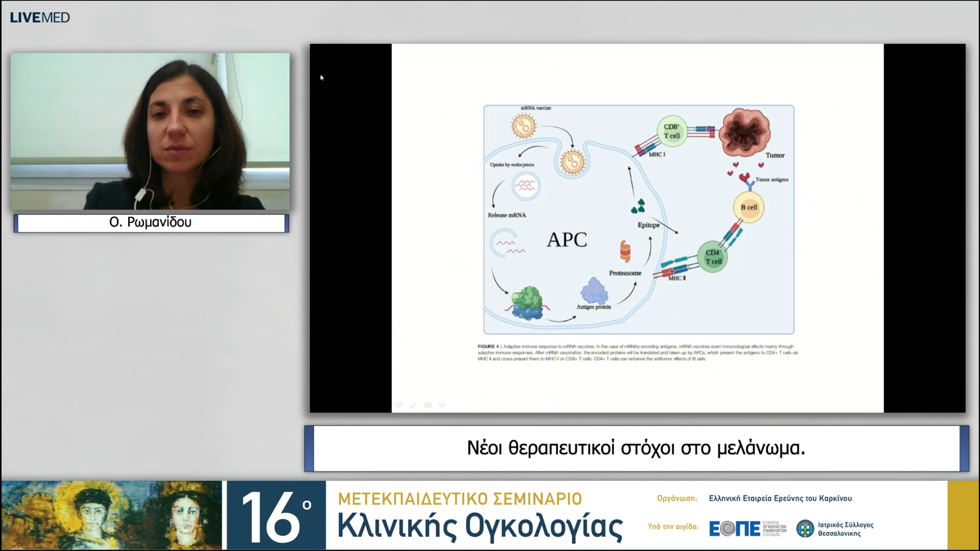Click the Ελληνική Εταιρεία Ερεύνης του Καρκίνου text

tap(780, 499)
